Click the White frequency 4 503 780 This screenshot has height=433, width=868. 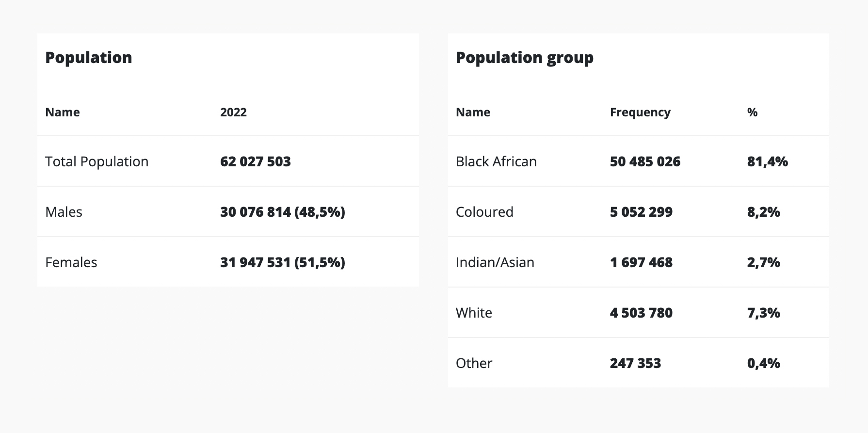(x=641, y=313)
